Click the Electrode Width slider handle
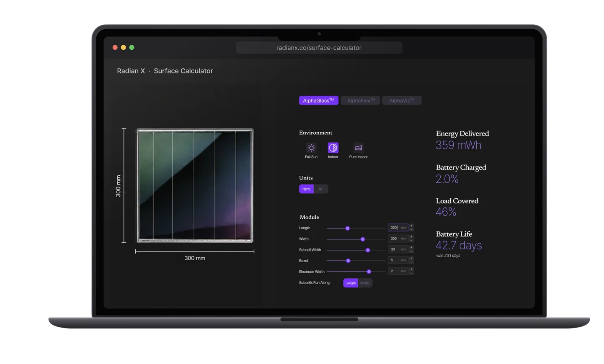604x364 pixels. click(369, 272)
